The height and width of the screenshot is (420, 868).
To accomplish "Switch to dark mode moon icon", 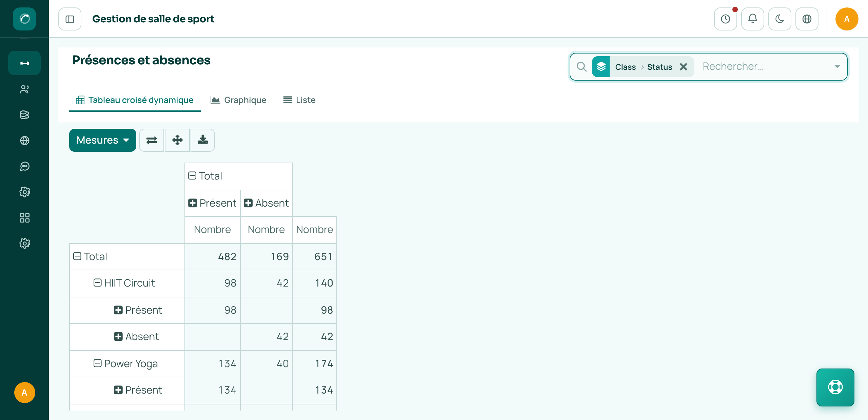I will [x=780, y=19].
